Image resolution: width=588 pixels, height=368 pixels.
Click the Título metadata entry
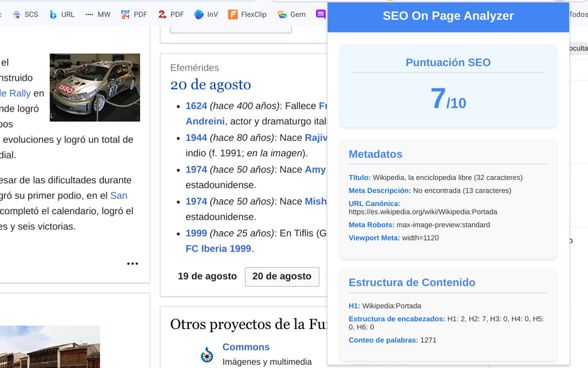pyautogui.click(x=435, y=178)
